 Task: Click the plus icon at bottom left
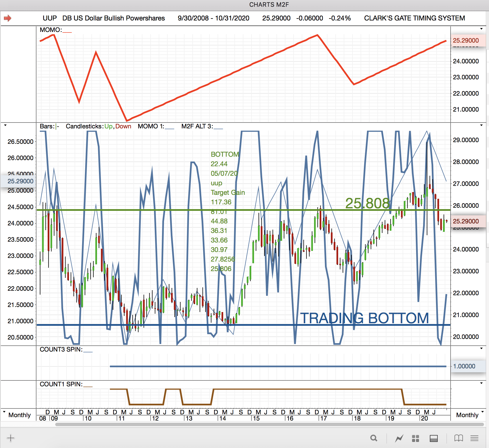click(x=11, y=438)
